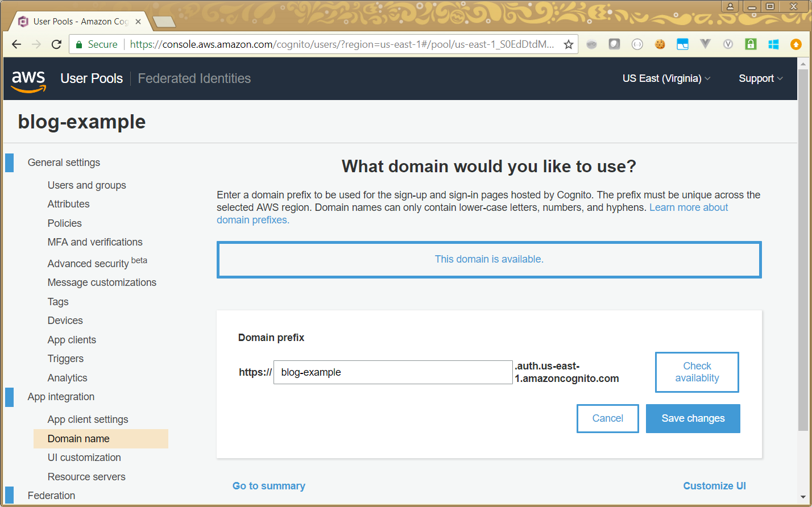Open App client settings in the sidebar
The width and height of the screenshot is (812, 507).
88,419
